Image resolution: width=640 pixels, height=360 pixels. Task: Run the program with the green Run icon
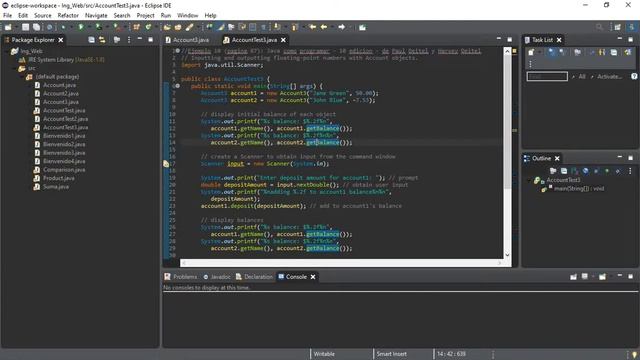point(81,27)
